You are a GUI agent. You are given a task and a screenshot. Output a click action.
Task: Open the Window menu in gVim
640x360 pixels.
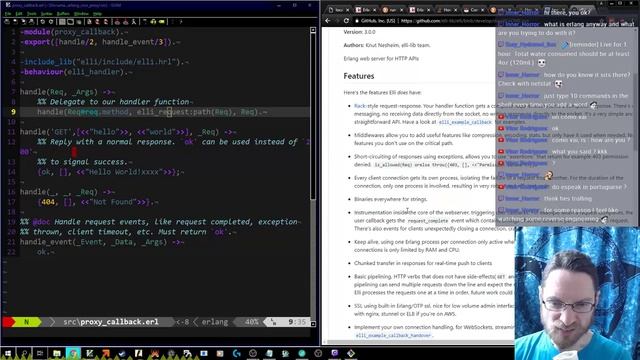81,14
